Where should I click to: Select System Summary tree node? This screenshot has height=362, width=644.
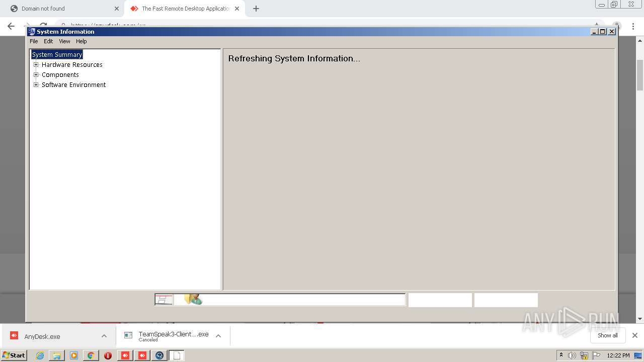(x=57, y=54)
